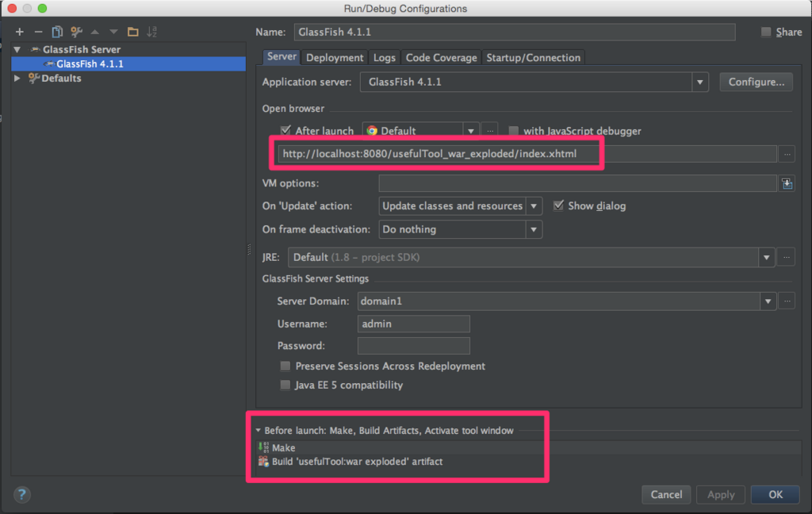812x514 pixels.
Task: Remove the selected configuration with minus icon
Action: point(38,32)
